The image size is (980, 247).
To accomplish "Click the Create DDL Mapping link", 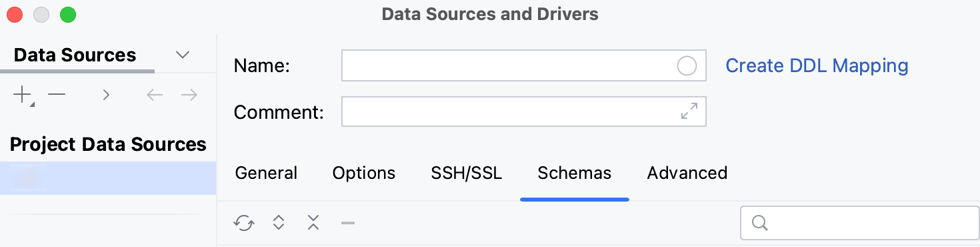I will click(817, 65).
